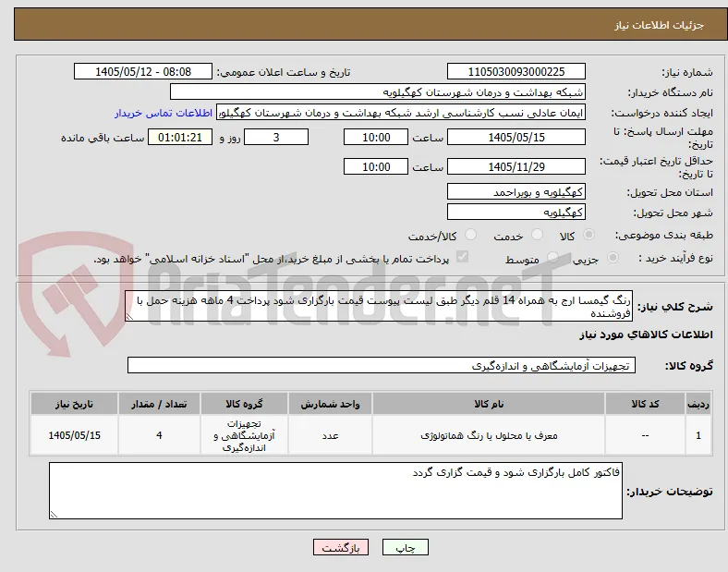
Task: Click the request creator field
Action: pyautogui.click(x=401, y=113)
